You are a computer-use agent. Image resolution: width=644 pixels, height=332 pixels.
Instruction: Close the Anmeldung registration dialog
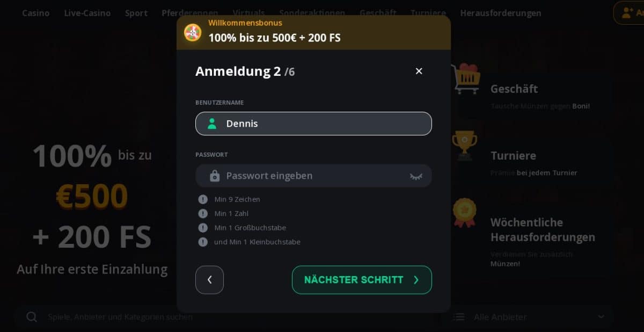[419, 71]
